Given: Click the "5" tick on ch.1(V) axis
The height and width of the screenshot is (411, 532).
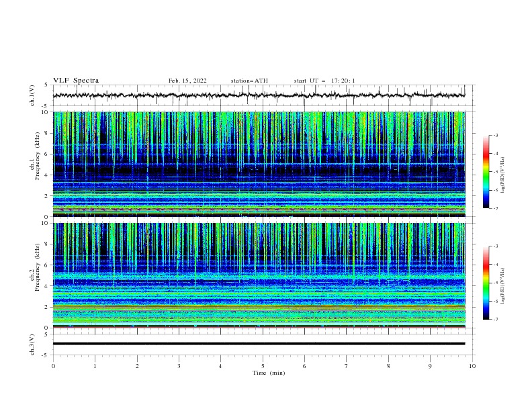Looking at the screenshot, I should 47,85.
